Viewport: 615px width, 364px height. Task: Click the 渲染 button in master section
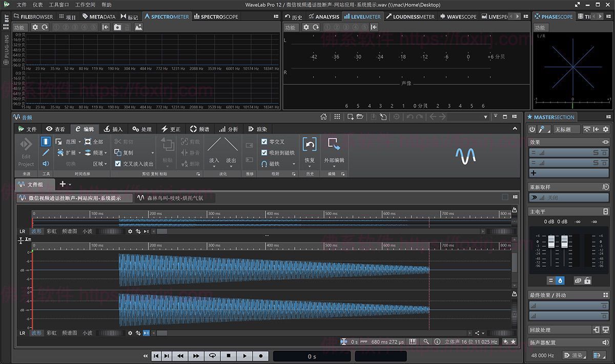pyautogui.click(x=574, y=355)
